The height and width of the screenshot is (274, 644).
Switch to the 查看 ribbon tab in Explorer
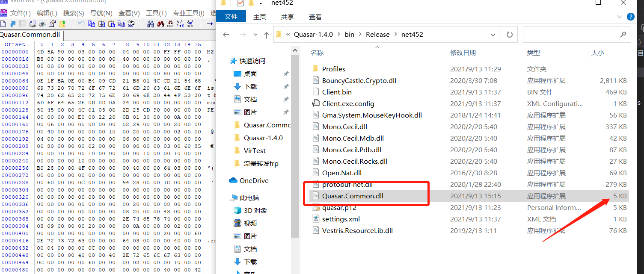click(315, 17)
